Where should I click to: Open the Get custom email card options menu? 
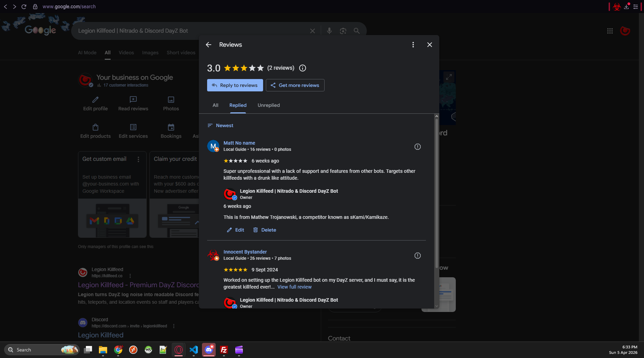(138, 159)
